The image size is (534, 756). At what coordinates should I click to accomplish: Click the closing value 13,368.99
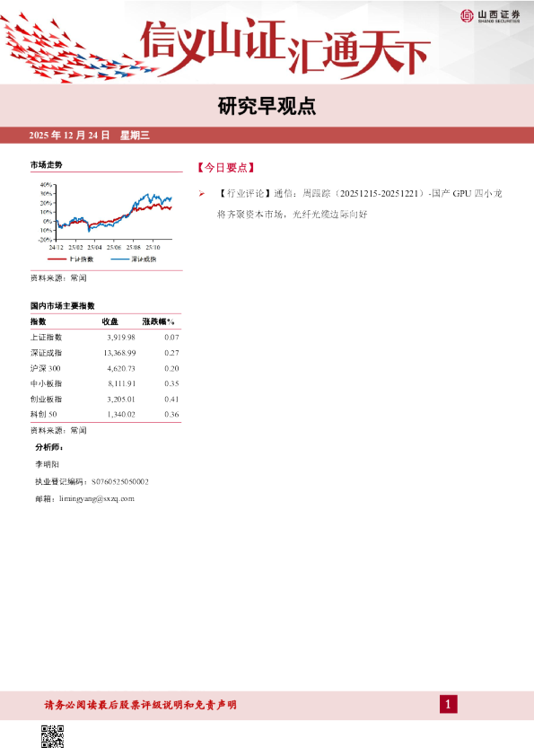point(119,353)
